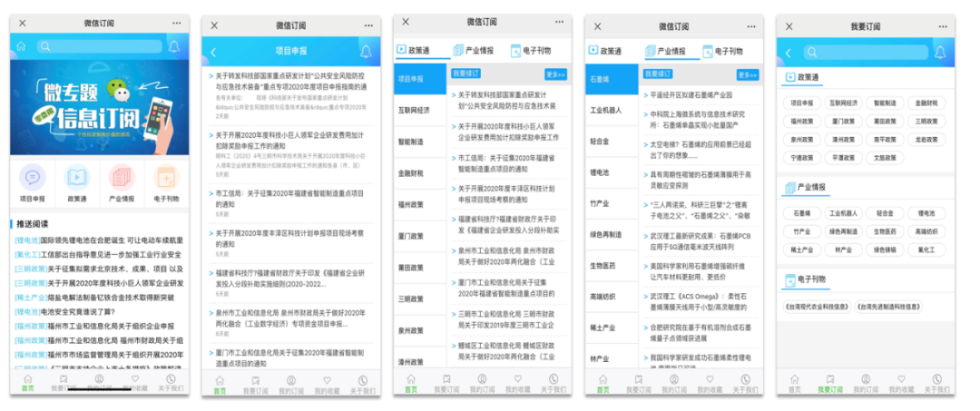
Task: Tap 首页 nav icon on 项目申报 list screen
Action: coord(220,380)
